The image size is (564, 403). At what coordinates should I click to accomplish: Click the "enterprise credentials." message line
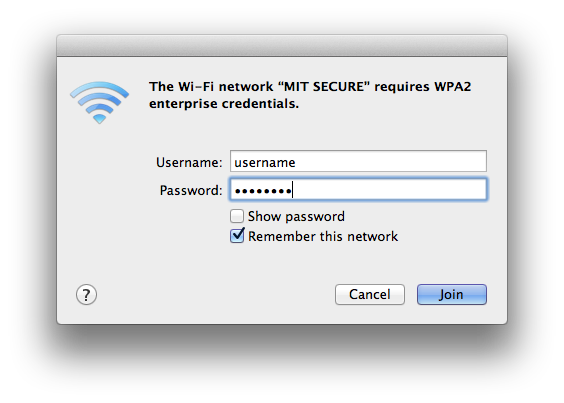click(224, 104)
